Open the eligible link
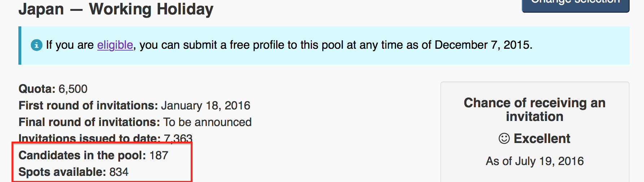The width and height of the screenshot is (644, 182). (x=115, y=45)
